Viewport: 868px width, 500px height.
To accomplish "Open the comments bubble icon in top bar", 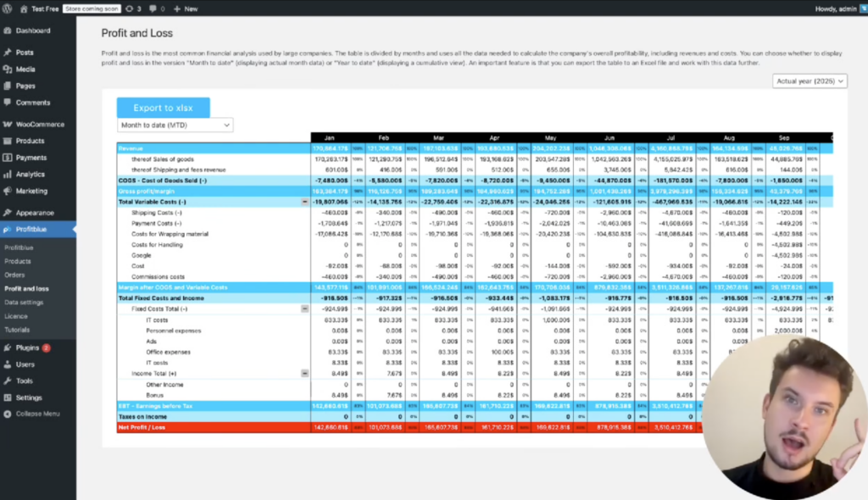I will click(153, 8).
